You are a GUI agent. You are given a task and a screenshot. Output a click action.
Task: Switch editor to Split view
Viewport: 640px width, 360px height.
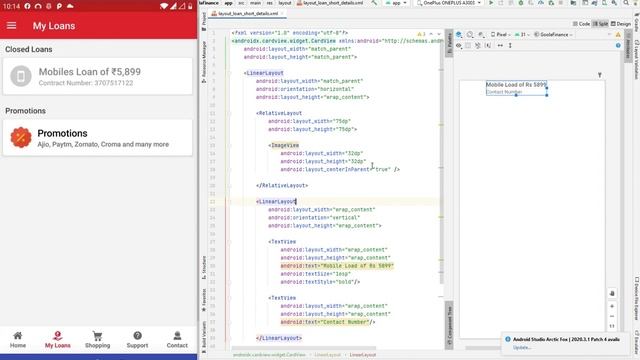(600, 24)
